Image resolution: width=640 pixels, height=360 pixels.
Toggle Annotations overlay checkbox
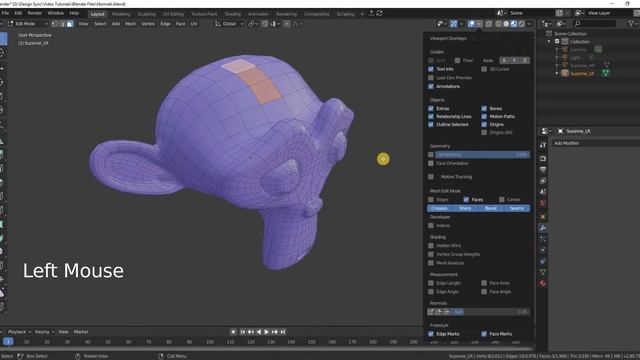tap(431, 87)
